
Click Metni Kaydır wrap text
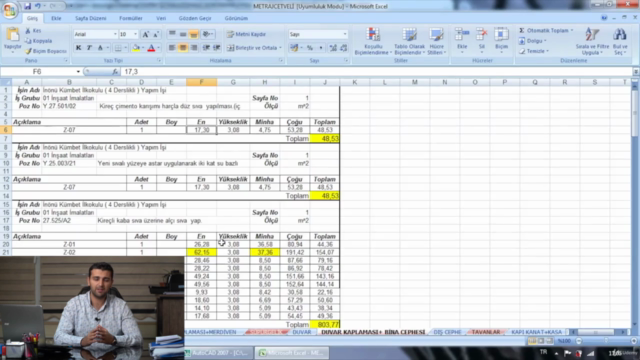tap(246, 34)
